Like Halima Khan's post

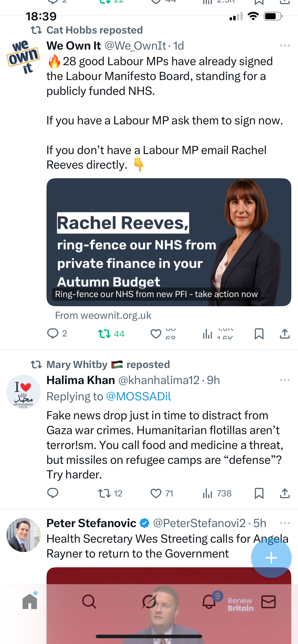point(156,493)
